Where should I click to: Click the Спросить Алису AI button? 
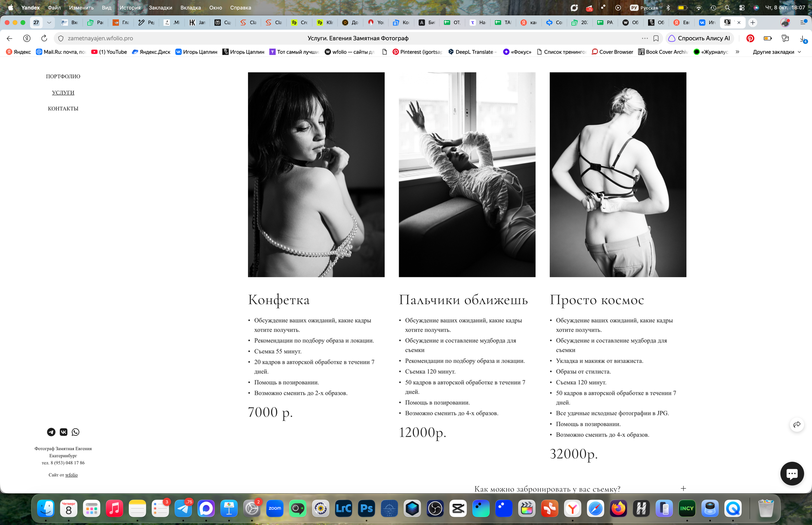point(699,38)
